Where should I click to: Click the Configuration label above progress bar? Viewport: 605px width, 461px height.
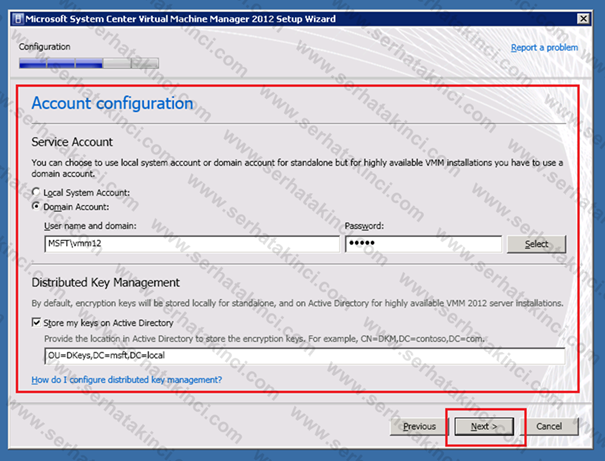(44, 47)
